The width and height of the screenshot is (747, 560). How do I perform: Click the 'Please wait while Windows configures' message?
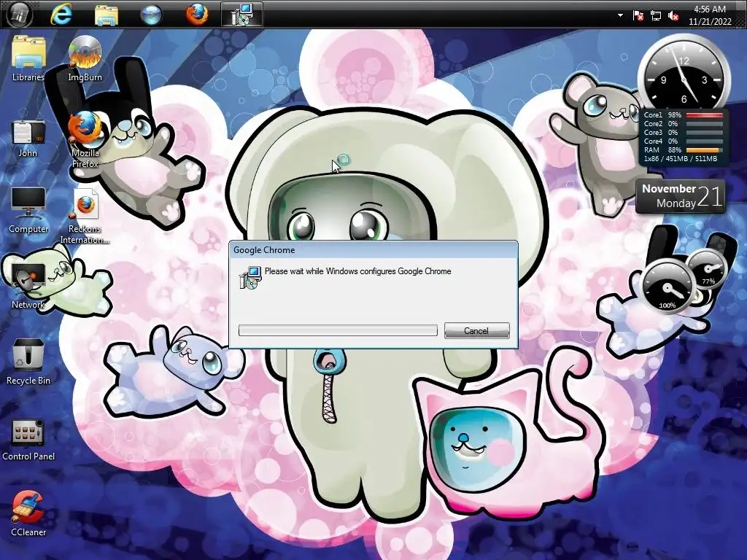[357, 271]
